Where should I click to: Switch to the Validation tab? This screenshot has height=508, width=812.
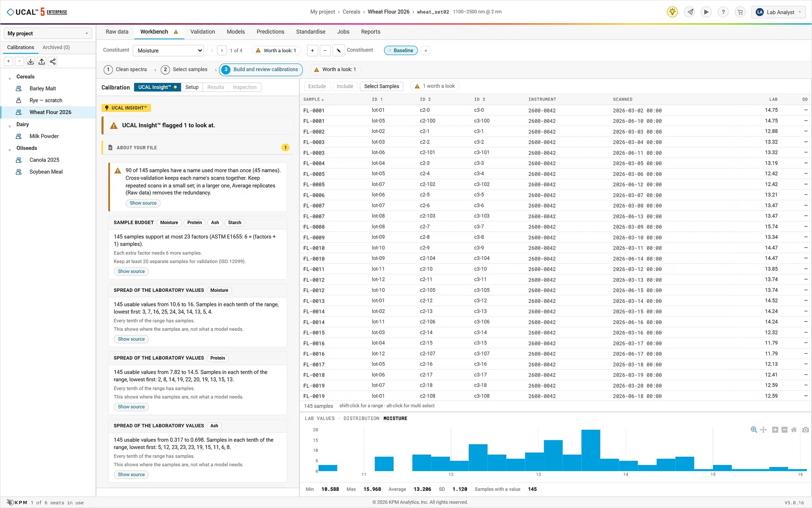pyautogui.click(x=203, y=32)
